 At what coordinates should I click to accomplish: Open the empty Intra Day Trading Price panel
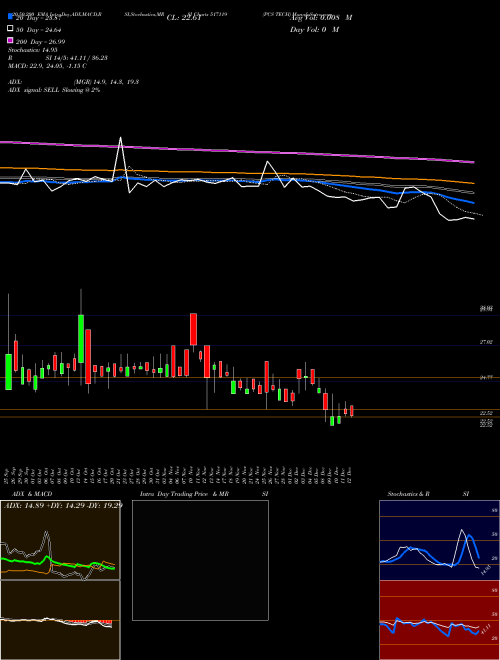click(x=200, y=560)
